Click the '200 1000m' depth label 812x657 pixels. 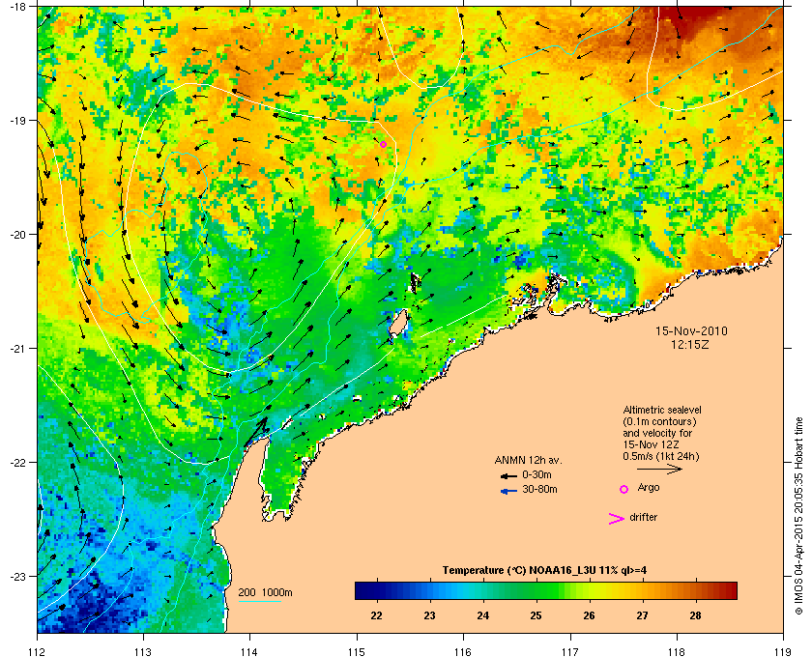pyautogui.click(x=265, y=593)
